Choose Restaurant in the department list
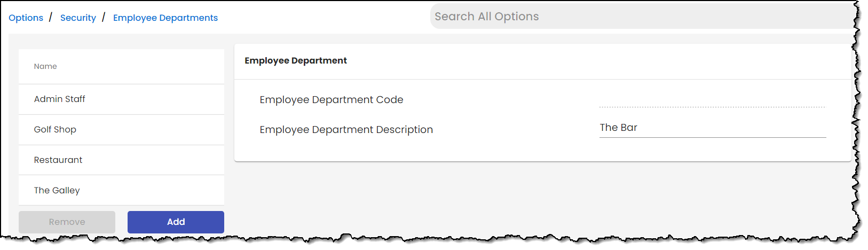The height and width of the screenshot is (250, 868). coord(58,160)
